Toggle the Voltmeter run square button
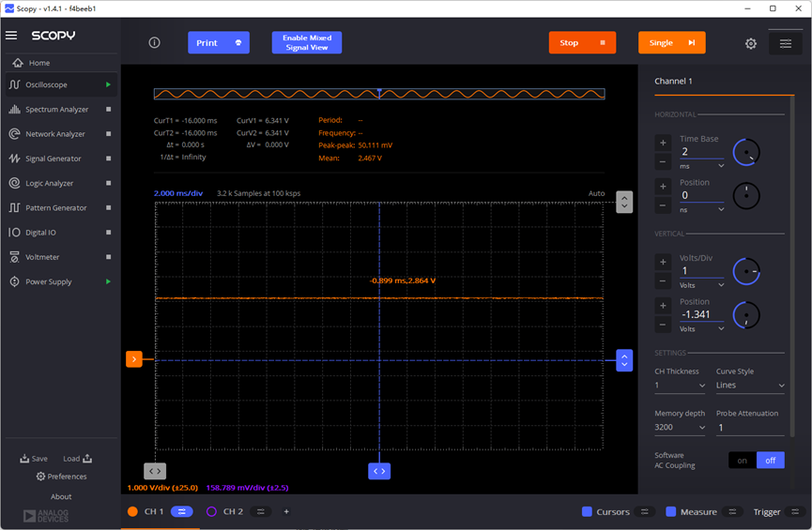This screenshot has width=812, height=530. (108, 257)
